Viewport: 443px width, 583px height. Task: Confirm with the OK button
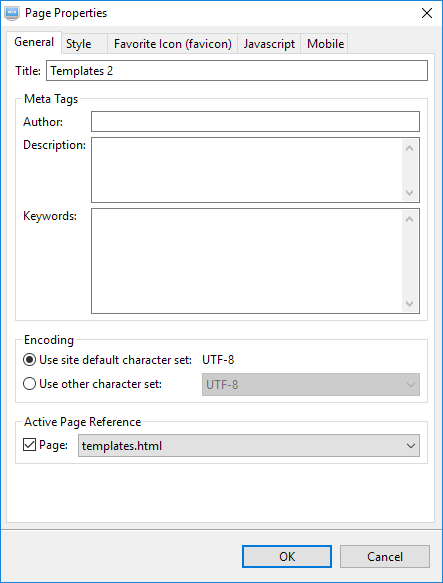pyautogui.click(x=287, y=557)
